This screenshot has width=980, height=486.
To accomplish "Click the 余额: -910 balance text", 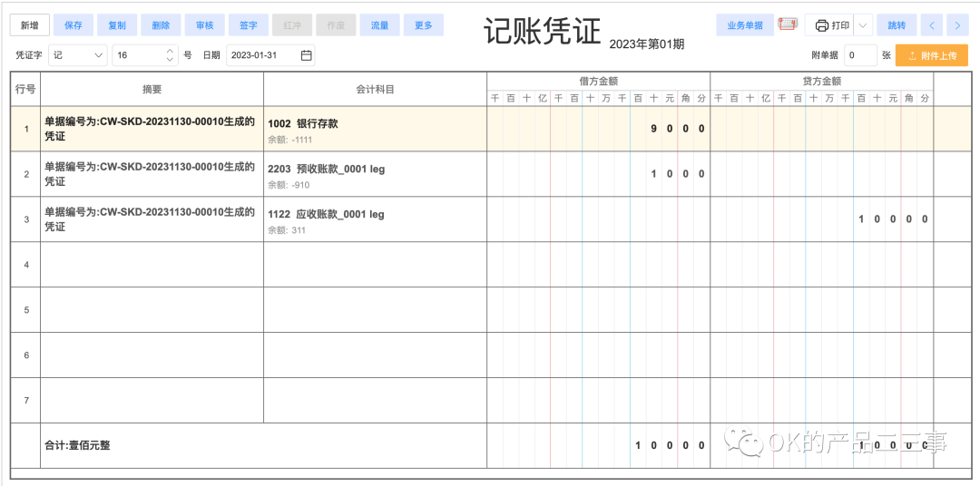I will coord(289,185).
